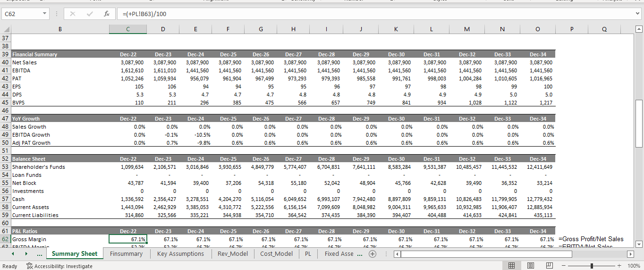Viewport: 644px width, 270px height.
Task: Open the Name Box dropdown
Action: (44, 14)
